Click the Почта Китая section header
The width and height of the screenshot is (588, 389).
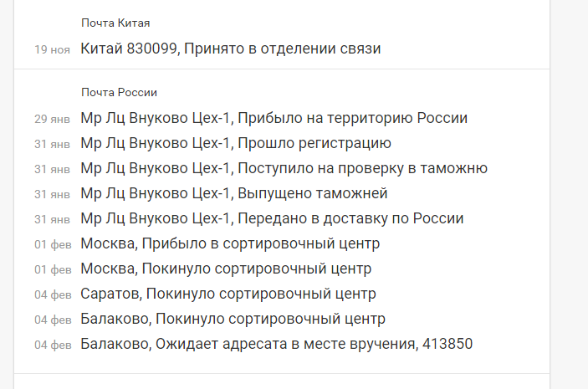[x=115, y=23]
